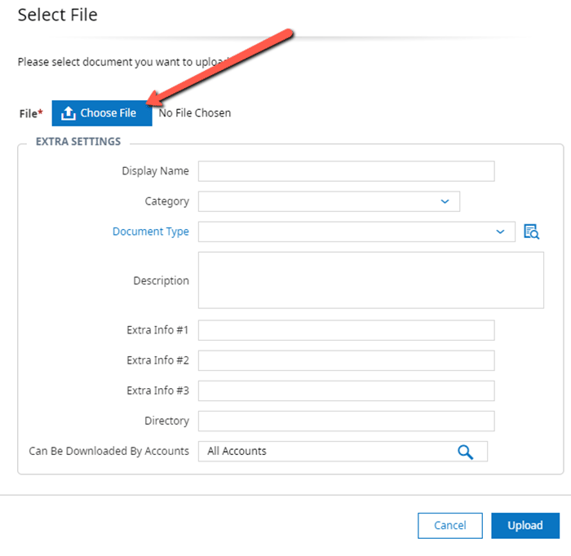The image size is (571, 556).
Task: Click the Choose File button label
Action: point(108,113)
